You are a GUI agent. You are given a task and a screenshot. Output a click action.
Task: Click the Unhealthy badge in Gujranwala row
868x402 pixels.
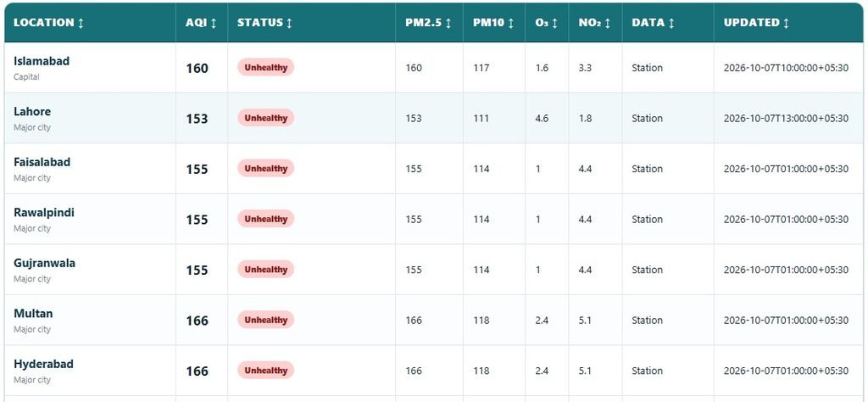(265, 269)
